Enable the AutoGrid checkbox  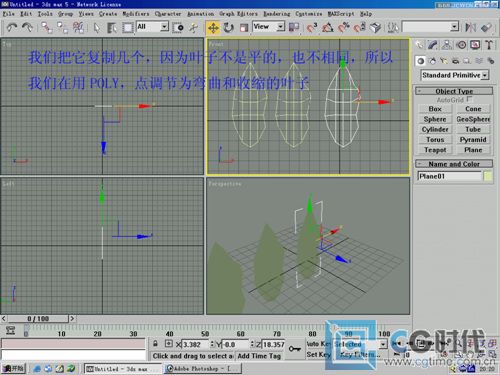[x=469, y=99]
